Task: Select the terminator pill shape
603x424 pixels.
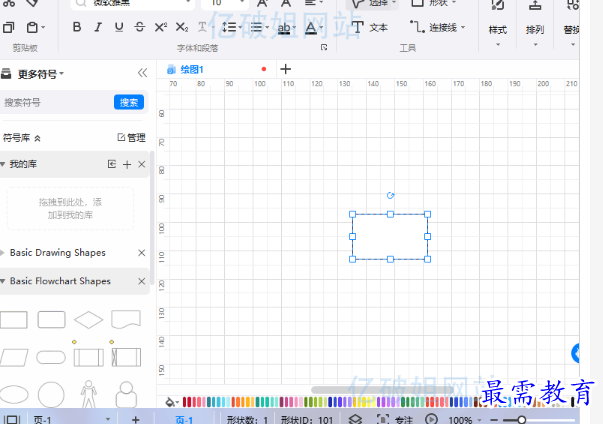Action: point(51,357)
